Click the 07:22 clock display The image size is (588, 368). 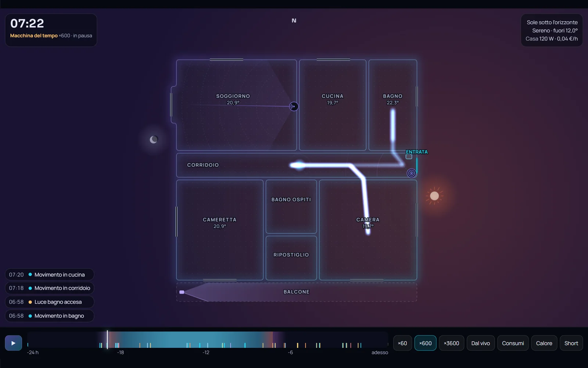click(x=27, y=24)
